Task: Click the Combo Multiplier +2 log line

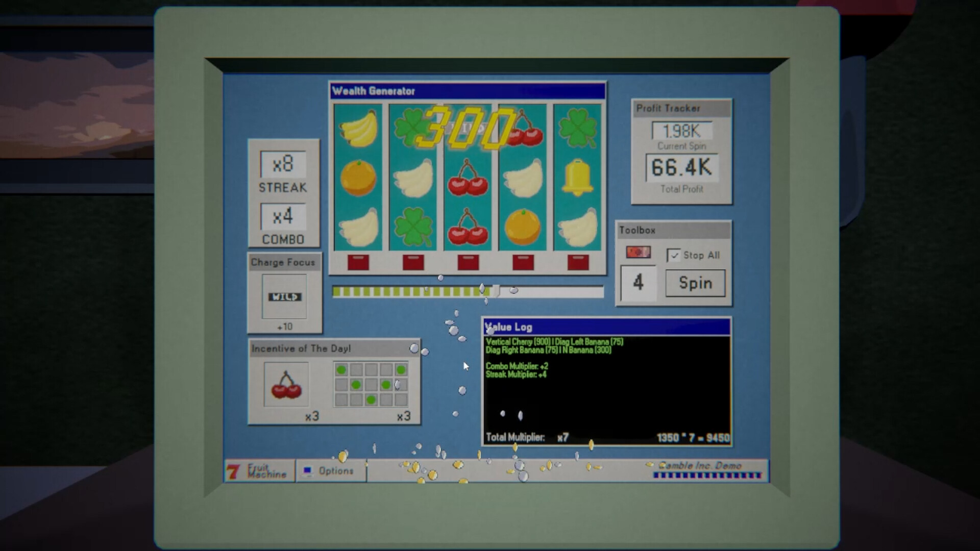Action: tap(517, 366)
